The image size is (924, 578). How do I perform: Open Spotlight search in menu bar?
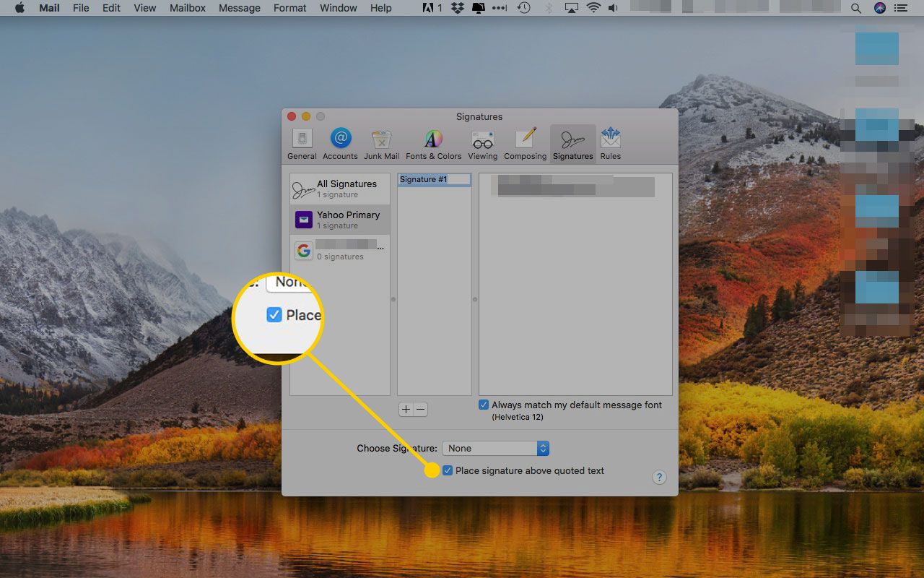856,8
